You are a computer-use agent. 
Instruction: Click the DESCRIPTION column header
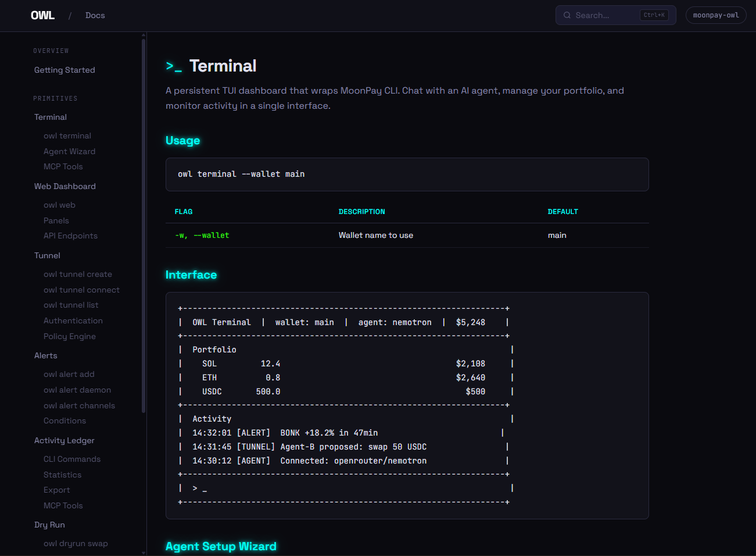361,212
